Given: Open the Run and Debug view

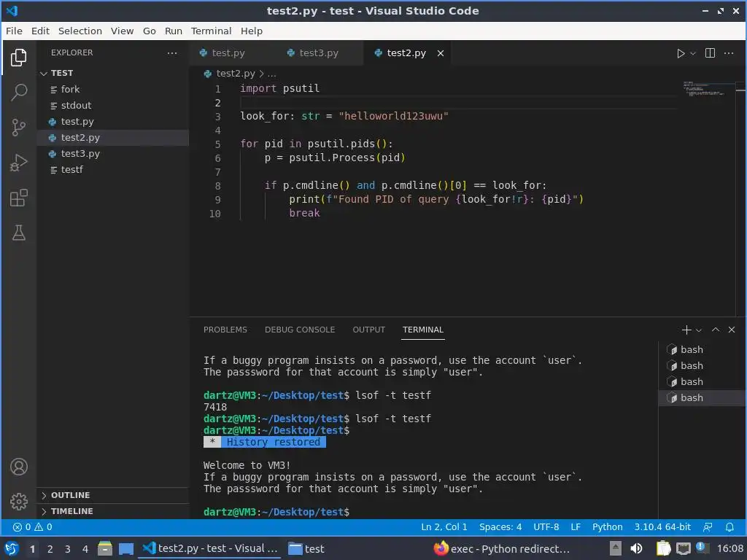Looking at the screenshot, I should pyautogui.click(x=18, y=163).
